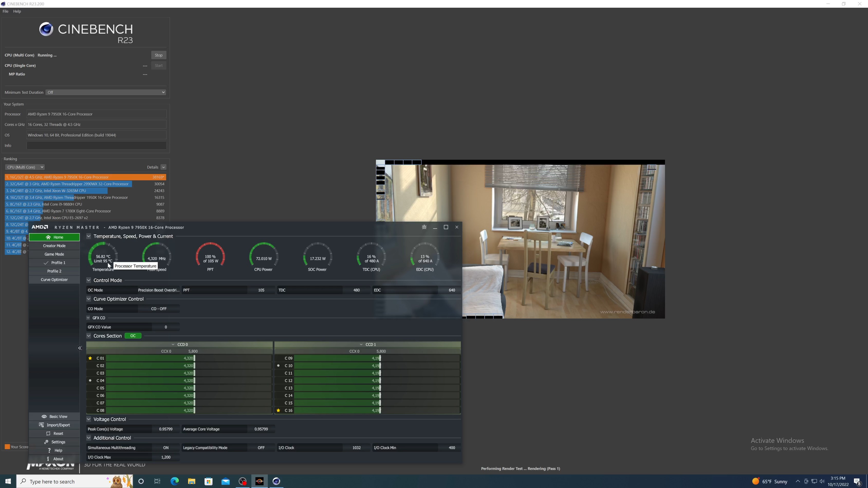The height and width of the screenshot is (488, 868).
Task: Collapse the GFX CO subsection
Action: pos(88,318)
